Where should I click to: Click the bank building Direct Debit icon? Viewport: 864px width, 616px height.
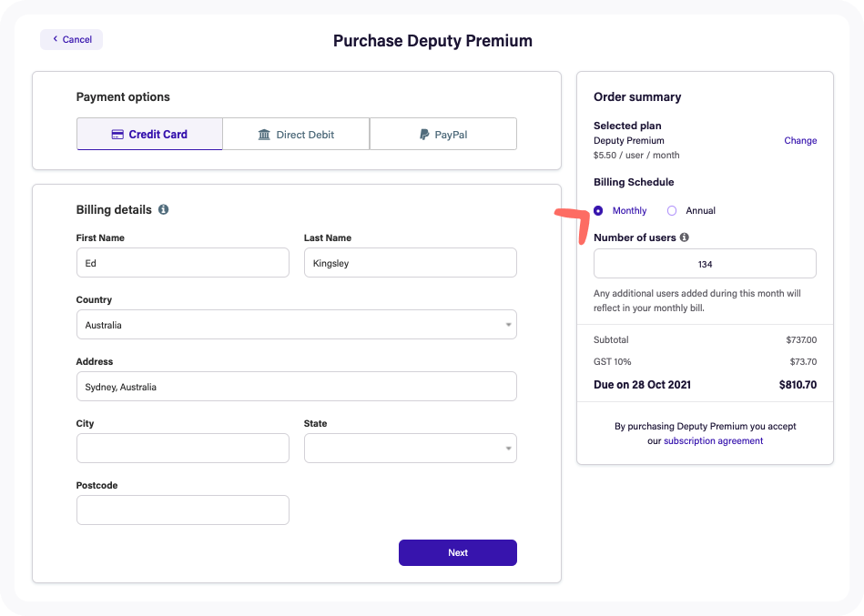click(x=264, y=135)
